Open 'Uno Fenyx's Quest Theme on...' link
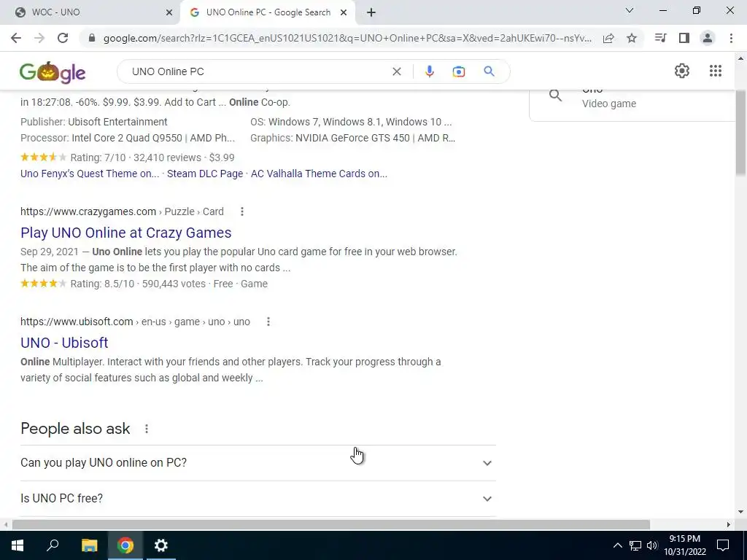Screen dimensions: 747x560 point(90,174)
